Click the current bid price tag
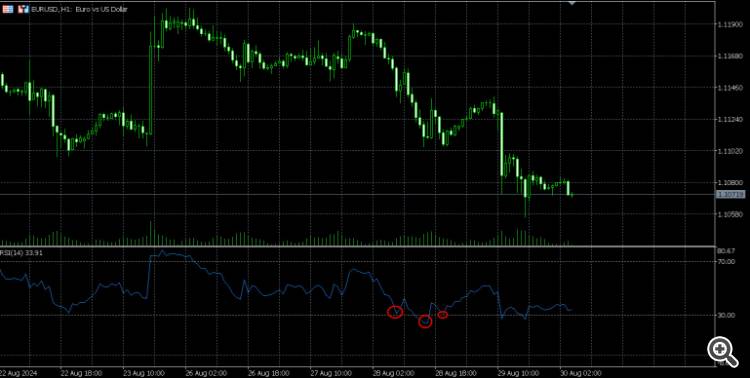 (730, 194)
